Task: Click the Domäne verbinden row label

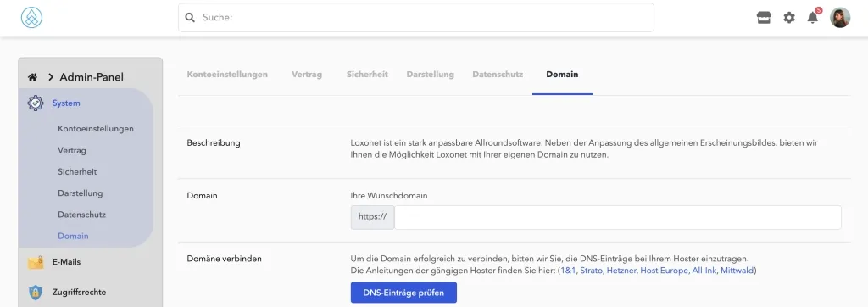Action: 224,258
